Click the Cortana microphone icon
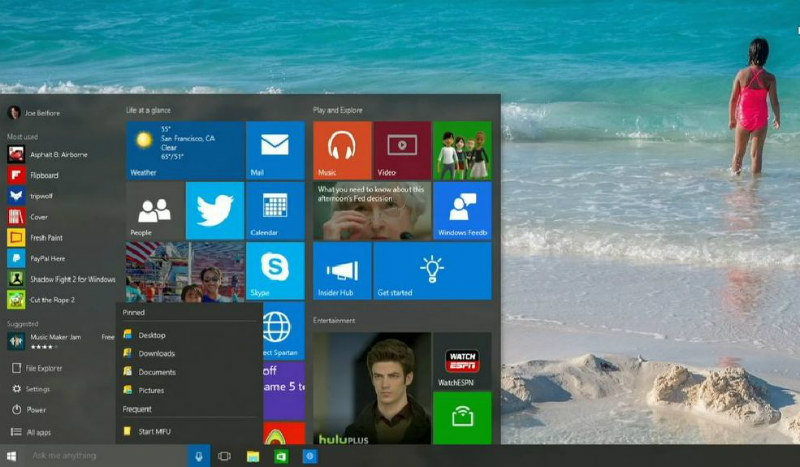 tap(199, 456)
